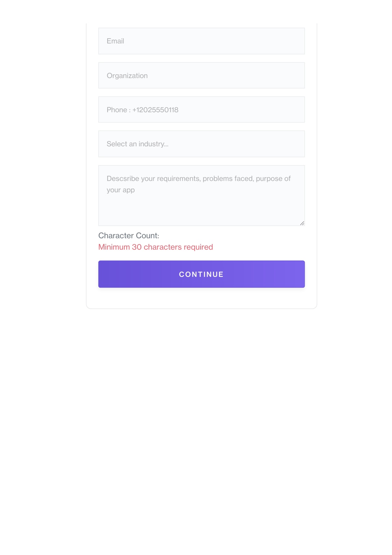392x555 pixels.
Task: Place cursor on the Email placeholder text
Action: click(115, 41)
